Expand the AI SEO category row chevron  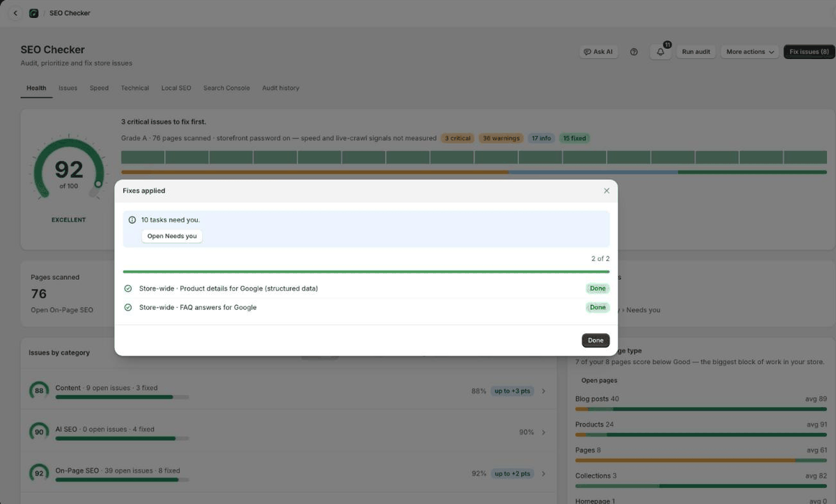(x=543, y=432)
